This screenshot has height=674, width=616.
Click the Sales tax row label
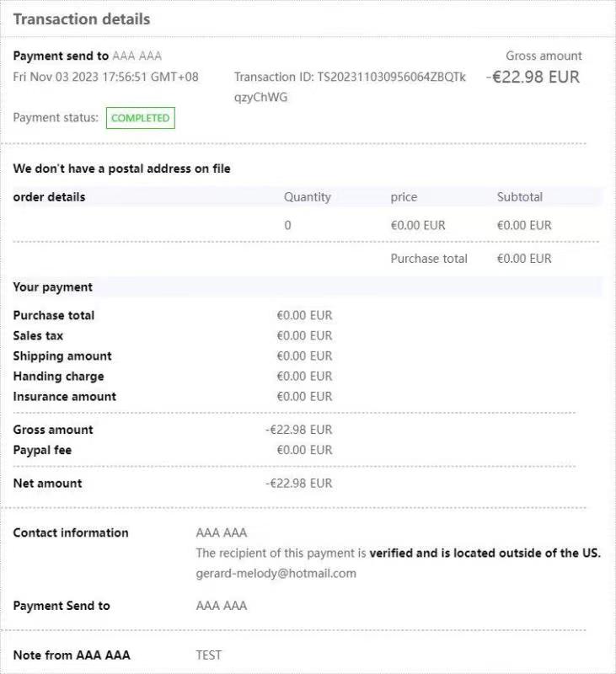38,335
